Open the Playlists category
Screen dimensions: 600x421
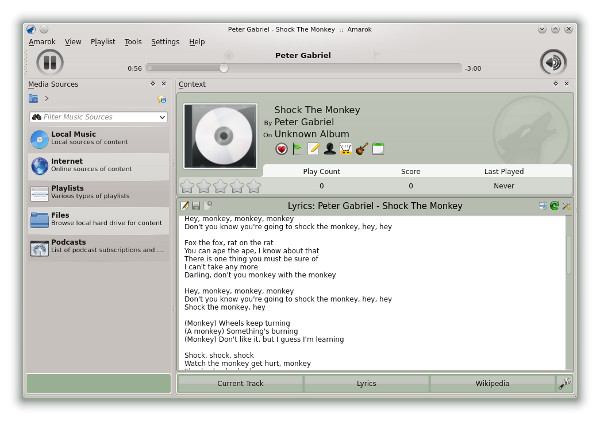(98, 193)
